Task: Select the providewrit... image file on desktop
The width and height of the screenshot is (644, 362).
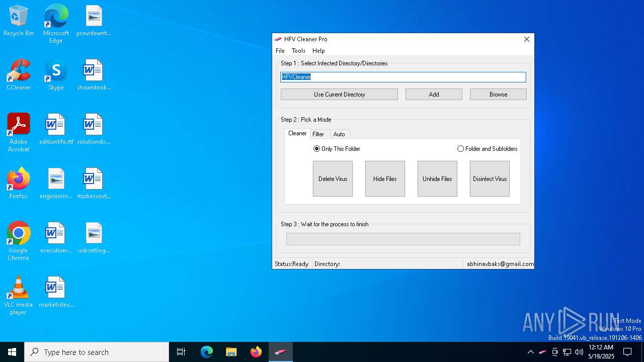Action: click(x=94, y=21)
